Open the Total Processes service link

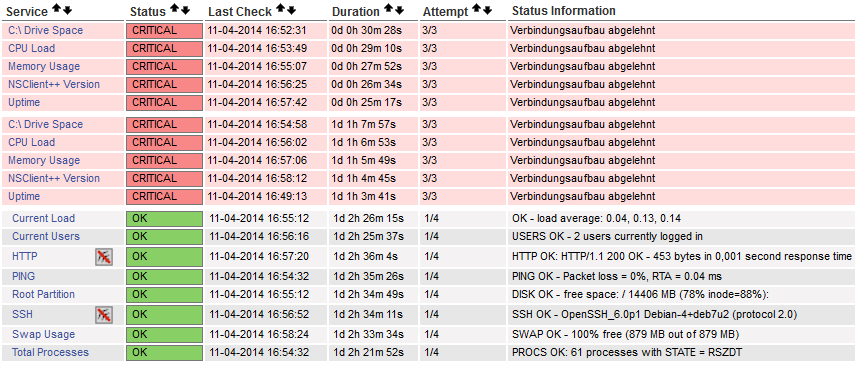50,352
